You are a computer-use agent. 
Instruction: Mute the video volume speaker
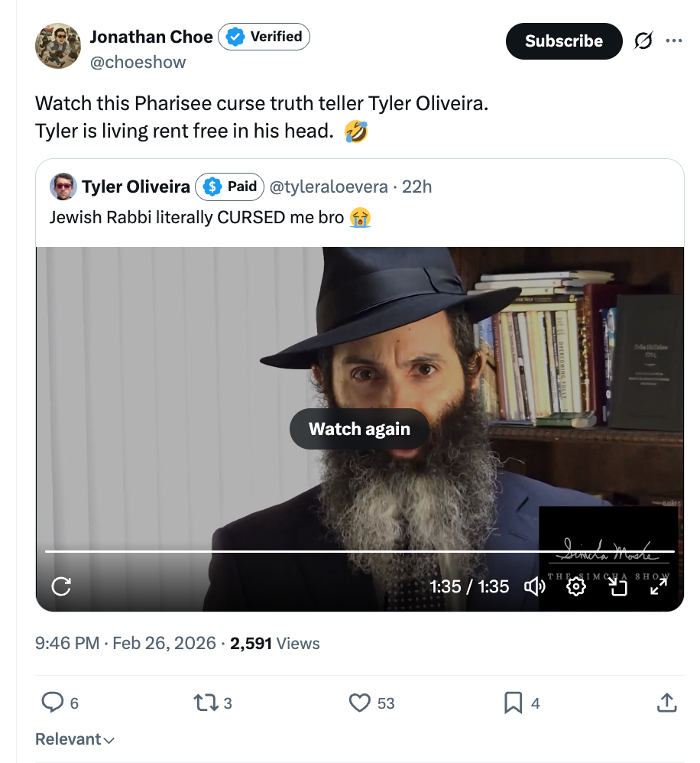point(534,586)
